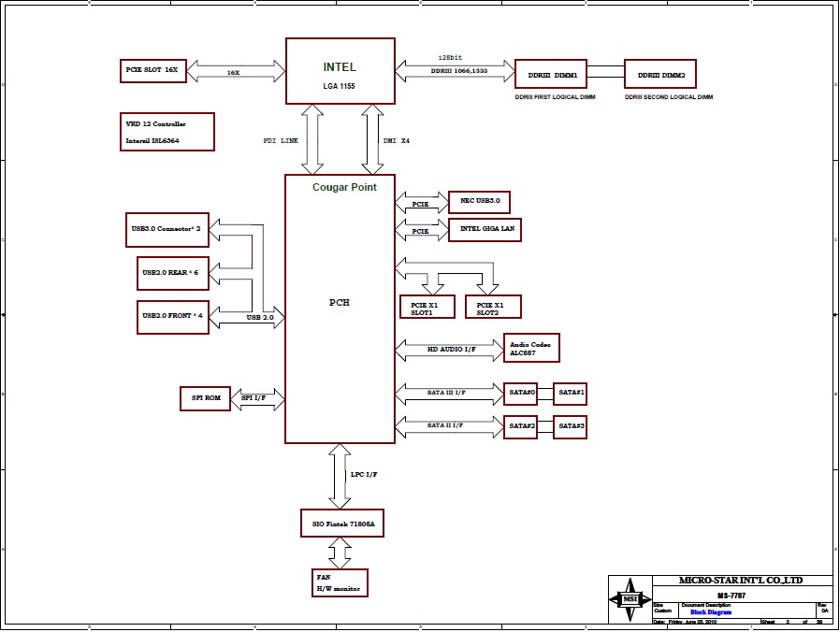Select the PCIE SLOT 16X box
840x632 pixels.
[x=153, y=71]
